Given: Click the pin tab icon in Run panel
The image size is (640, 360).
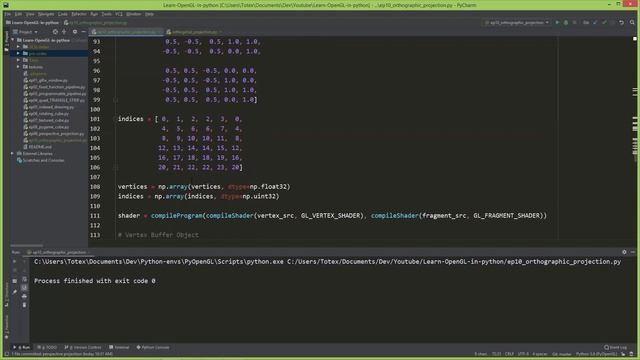Looking at the screenshot, I should pos(15,291).
